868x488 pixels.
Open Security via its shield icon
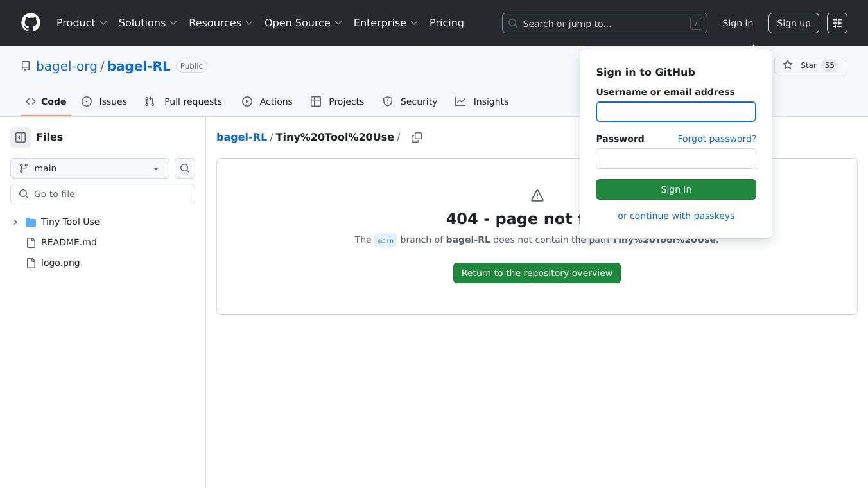(x=388, y=101)
